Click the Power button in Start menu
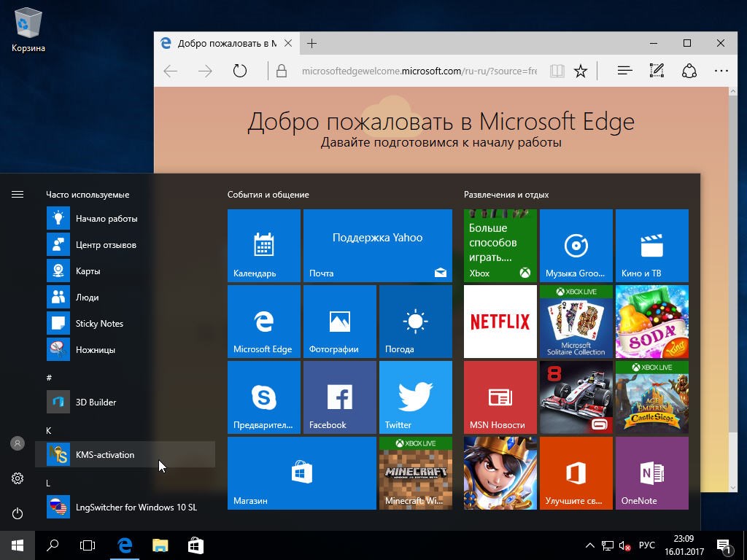The image size is (747, 560). click(18, 513)
